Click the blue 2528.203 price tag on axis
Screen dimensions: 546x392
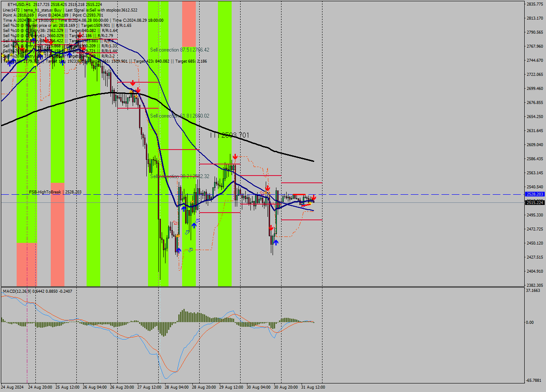(534, 194)
